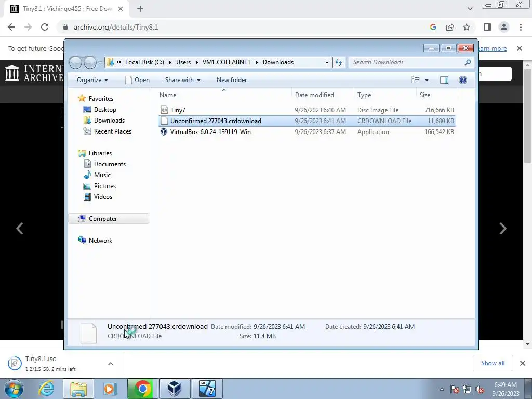Select Unconfirmed 277043.crdownload file row
The height and width of the screenshot is (399, 532).
(x=307, y=121)
